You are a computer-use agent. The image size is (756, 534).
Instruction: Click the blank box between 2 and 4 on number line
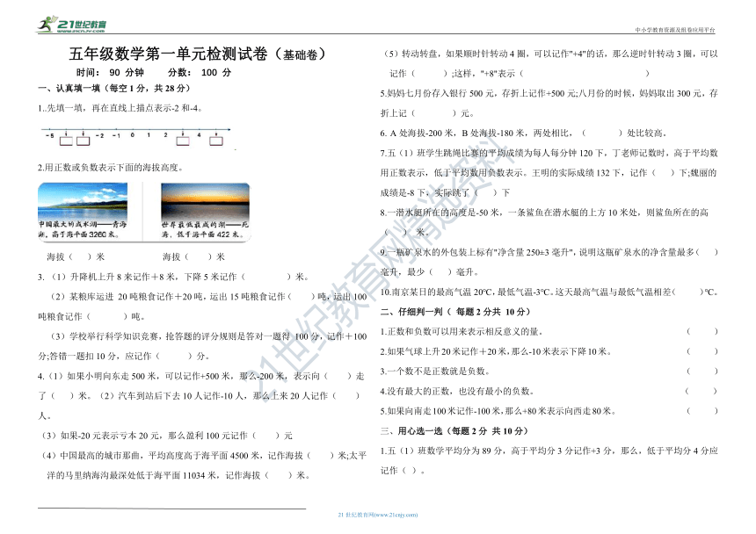[183, 141]
